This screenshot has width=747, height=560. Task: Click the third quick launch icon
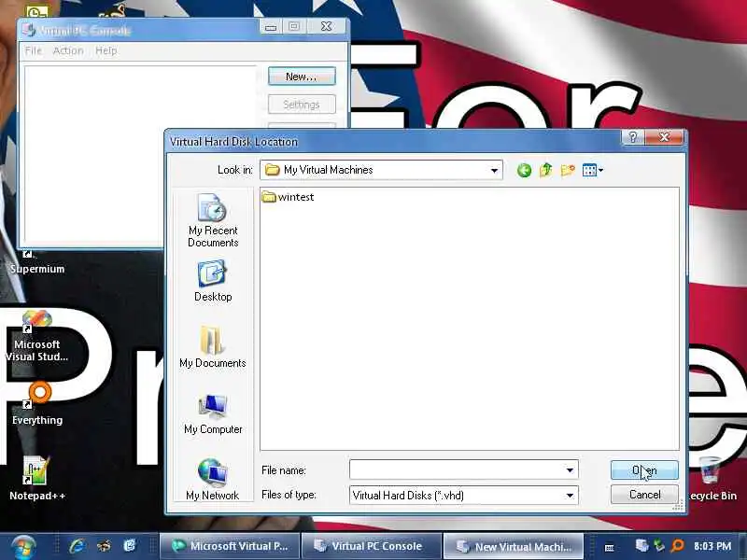[130, 546]
